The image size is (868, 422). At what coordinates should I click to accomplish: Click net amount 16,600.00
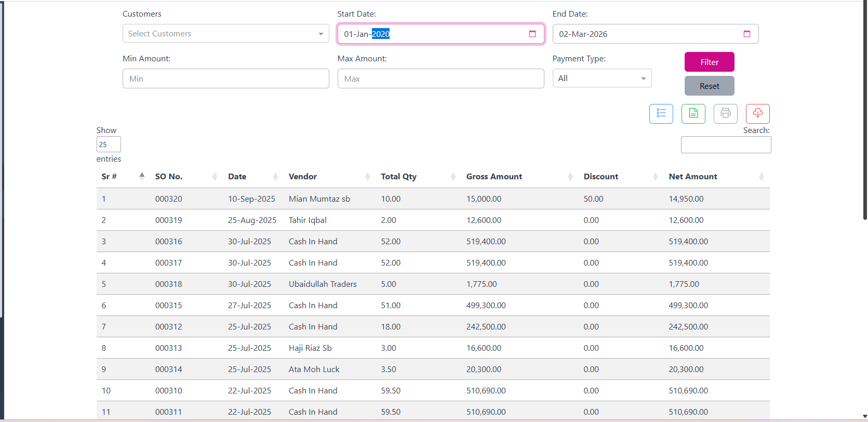click(x=686, y=348)
